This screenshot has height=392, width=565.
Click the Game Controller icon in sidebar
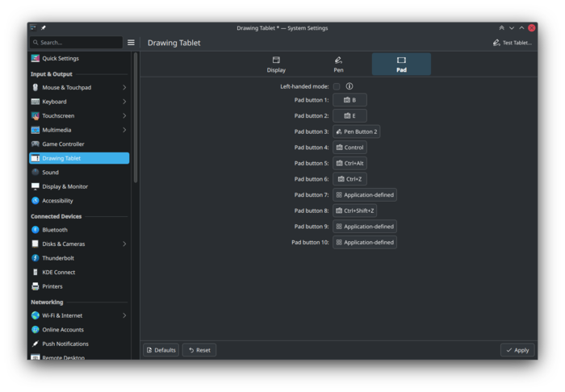pyautogui.click(x=36, y=144)
